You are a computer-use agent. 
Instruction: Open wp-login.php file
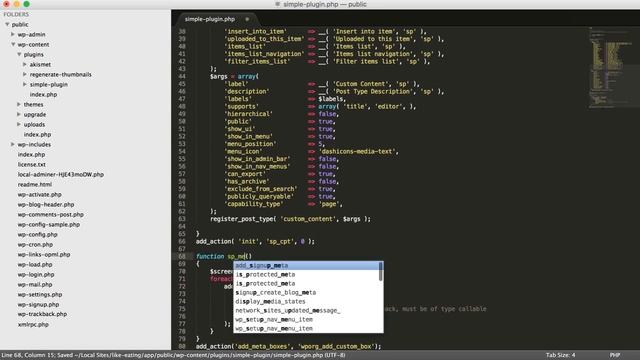pyautogui.click(x=36, y=275)
